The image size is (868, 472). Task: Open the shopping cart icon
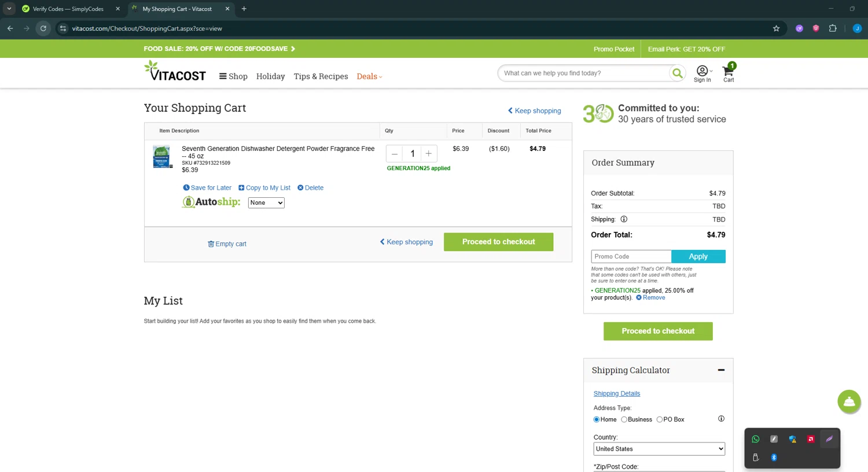[x=728, y=72]
